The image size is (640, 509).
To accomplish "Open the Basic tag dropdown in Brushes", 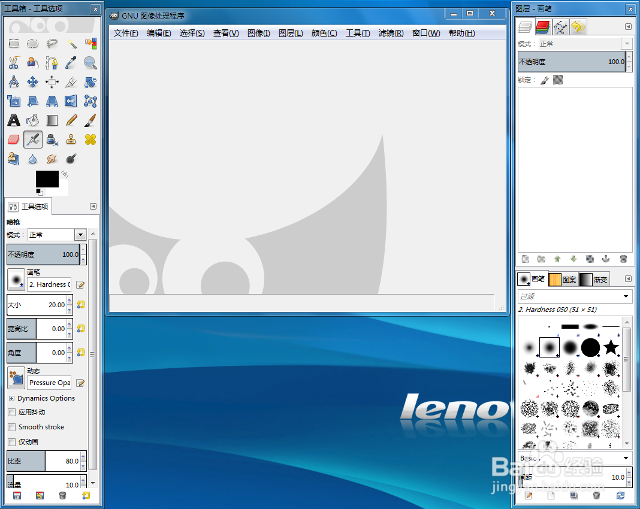I will point(575,458).
